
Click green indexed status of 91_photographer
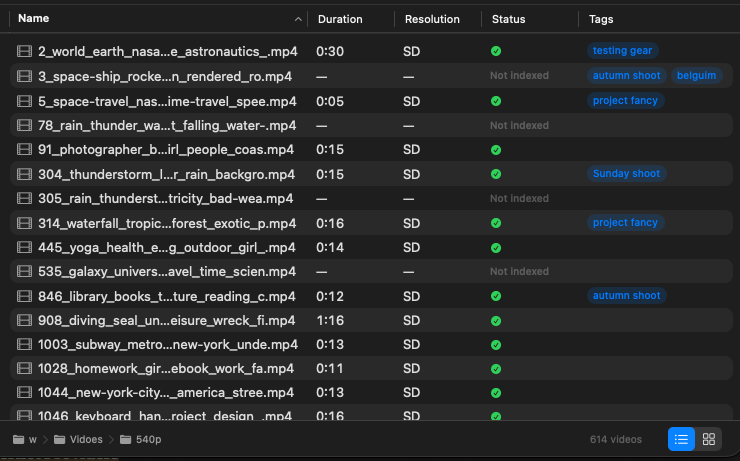pos(496,150)
